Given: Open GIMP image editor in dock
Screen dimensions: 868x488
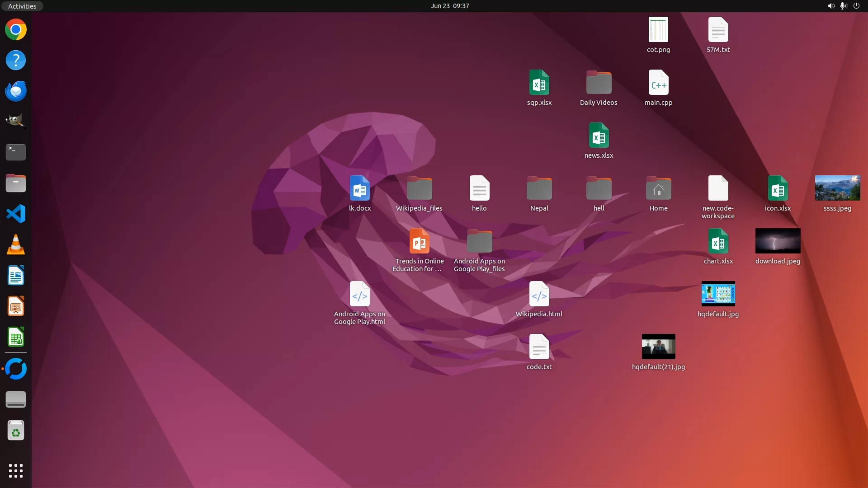Looking at the screenshot, I should pos(16,121).
